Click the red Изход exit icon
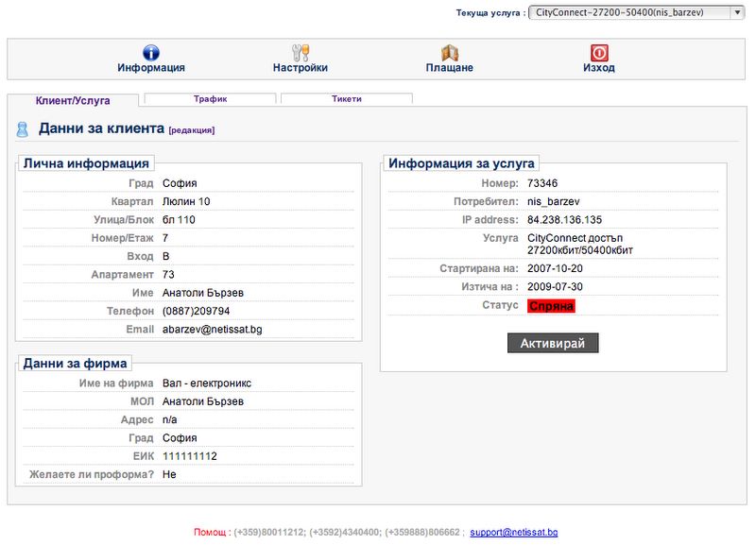This screenshot has width=756, height=545. click(599, 53)
